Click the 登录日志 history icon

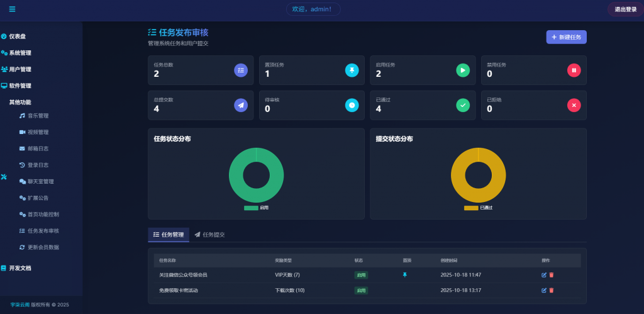[x=22, y=165]
